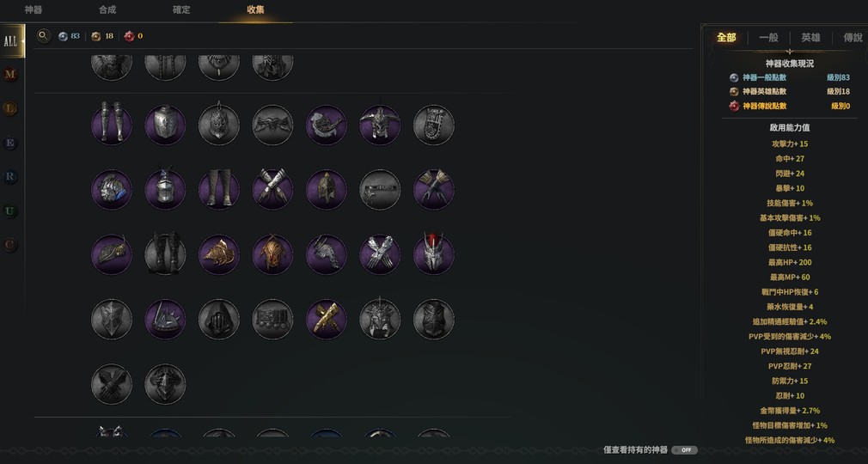
Task: Select the M category sidebar icon
Action: click(x=10, y=74)
